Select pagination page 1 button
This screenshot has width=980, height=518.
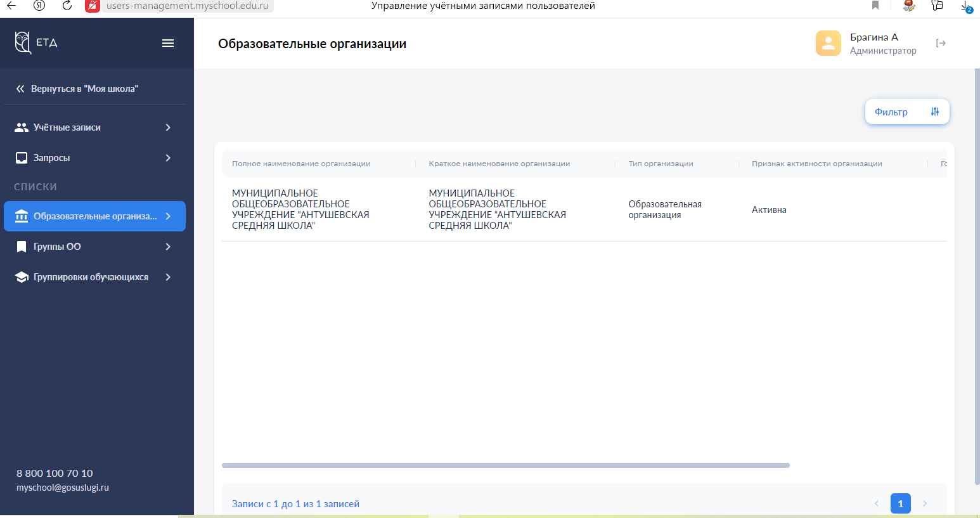click(901, 503)
